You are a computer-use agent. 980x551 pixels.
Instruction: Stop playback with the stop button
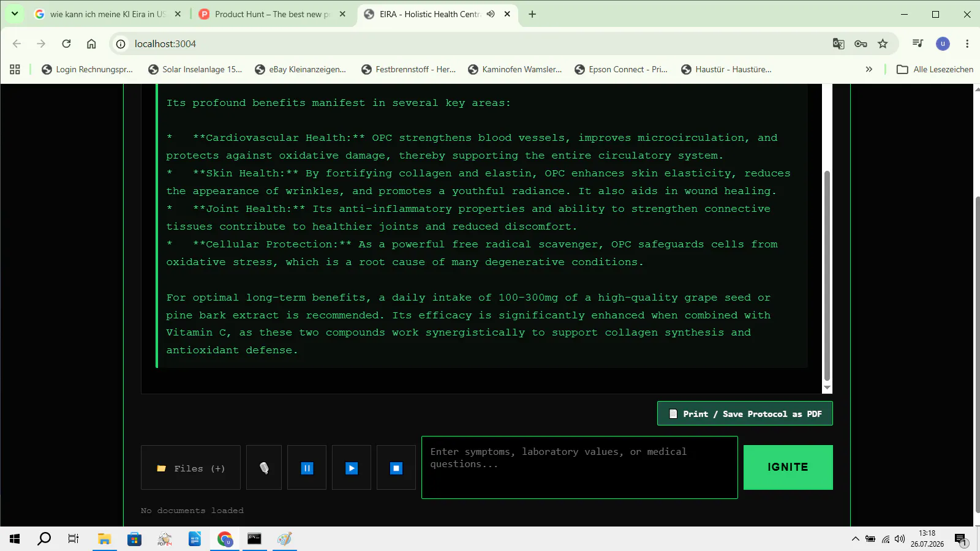[x=396, y=468]
